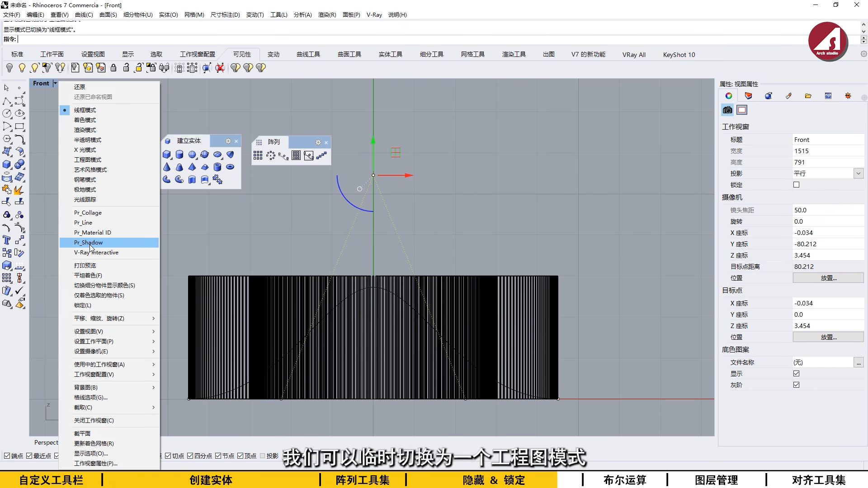Click the Pyramid icon in 建立实体 panel

[192, 167]
